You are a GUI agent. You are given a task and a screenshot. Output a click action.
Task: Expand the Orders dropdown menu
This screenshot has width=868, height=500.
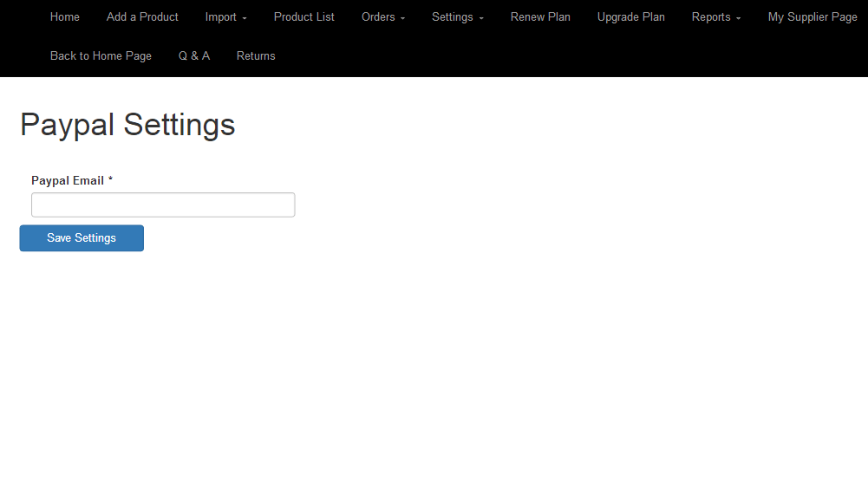(382, 16)
